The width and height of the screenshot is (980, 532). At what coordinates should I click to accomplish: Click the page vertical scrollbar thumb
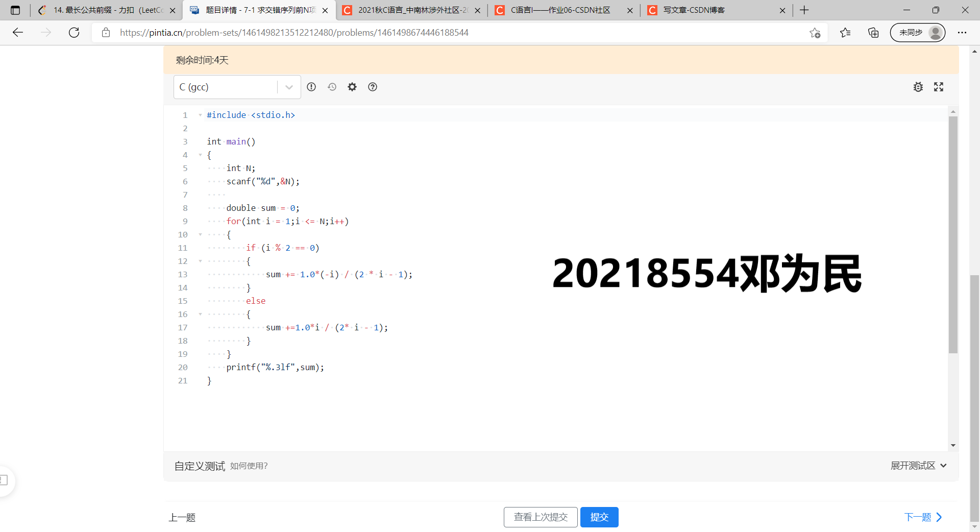[975, 398]
